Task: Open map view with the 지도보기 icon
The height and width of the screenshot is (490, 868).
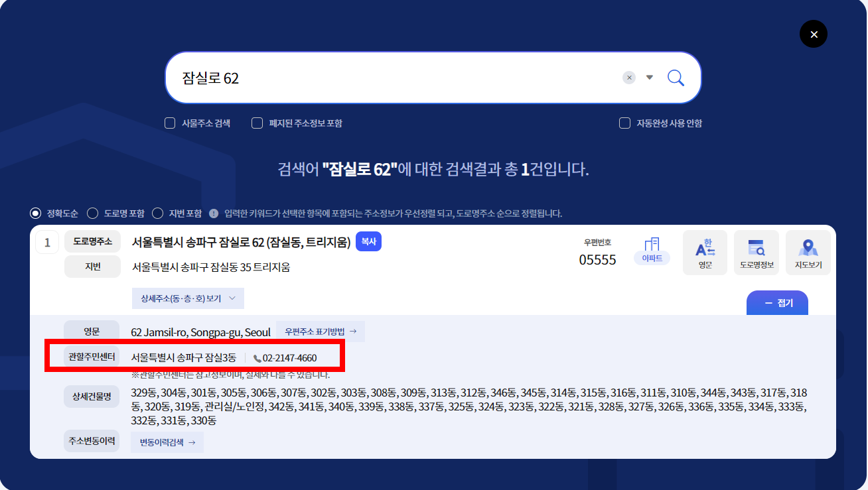Action: pyautogui.click(x=808, y=252)
